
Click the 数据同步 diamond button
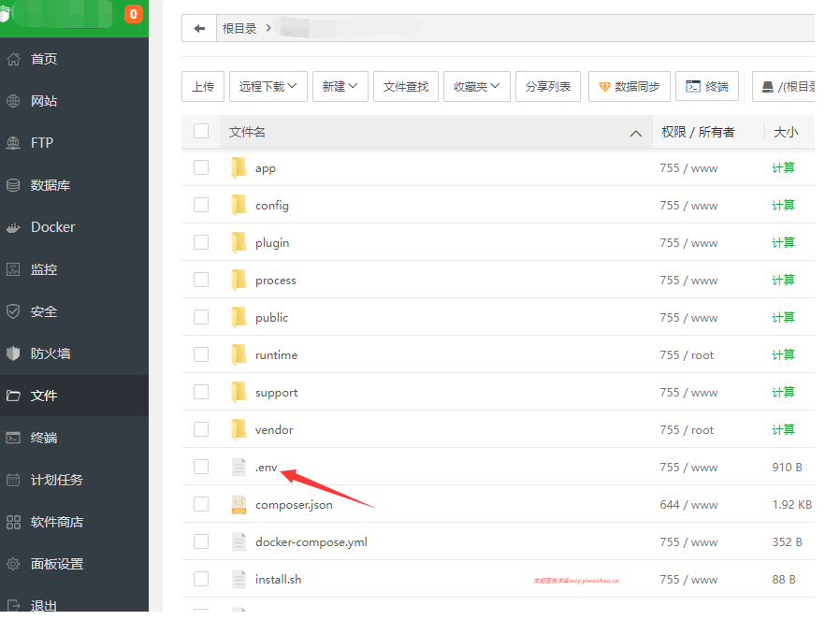point(629,87)
